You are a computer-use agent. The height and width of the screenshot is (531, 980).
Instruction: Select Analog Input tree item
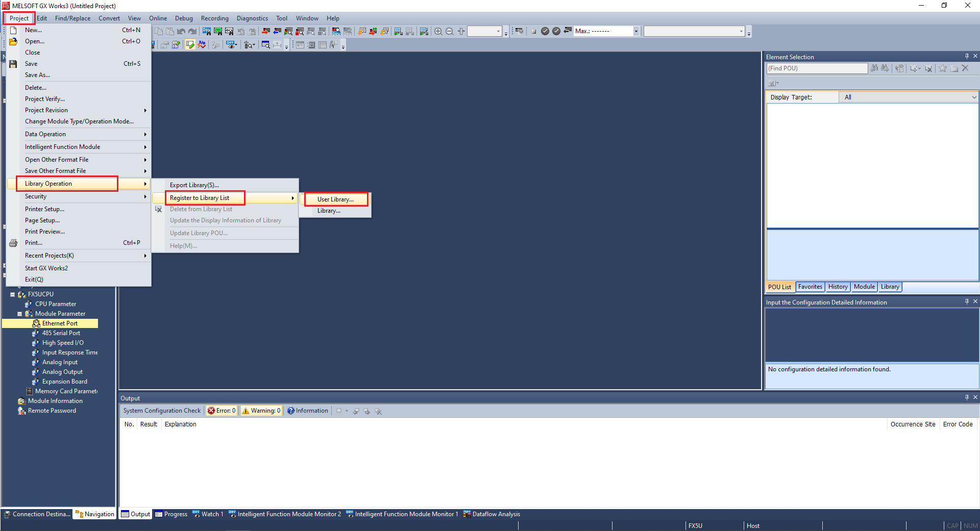point(60,362)
